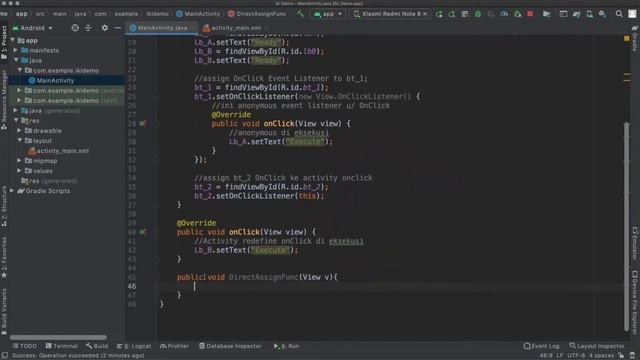The width and height of the screenshot is (640, 360).
Task: Click the Sync Project with Gradle Files icon
Action: (x=576, y=14)
